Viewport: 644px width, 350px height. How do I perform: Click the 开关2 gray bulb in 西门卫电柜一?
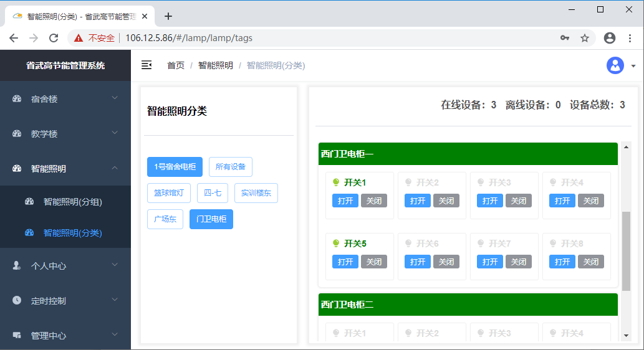pos(408,182)
